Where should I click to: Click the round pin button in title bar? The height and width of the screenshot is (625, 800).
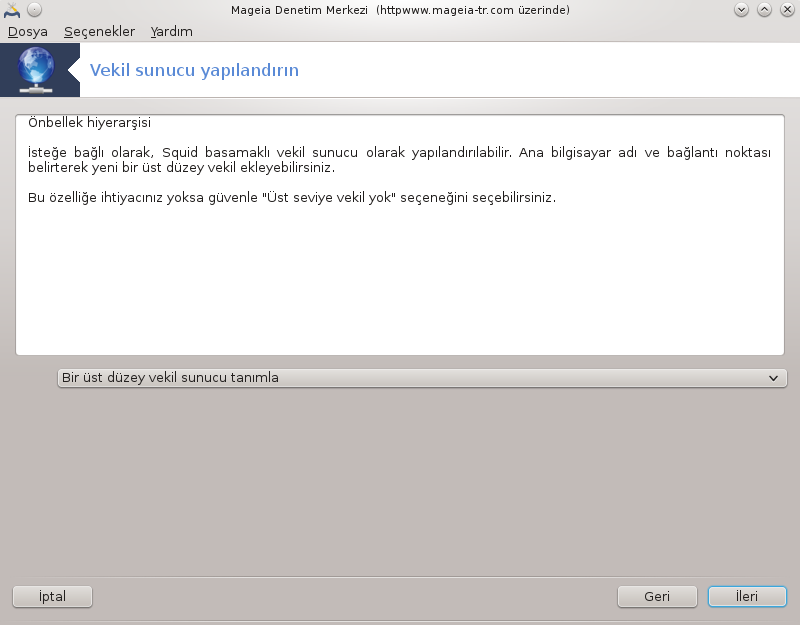(34, 10)
